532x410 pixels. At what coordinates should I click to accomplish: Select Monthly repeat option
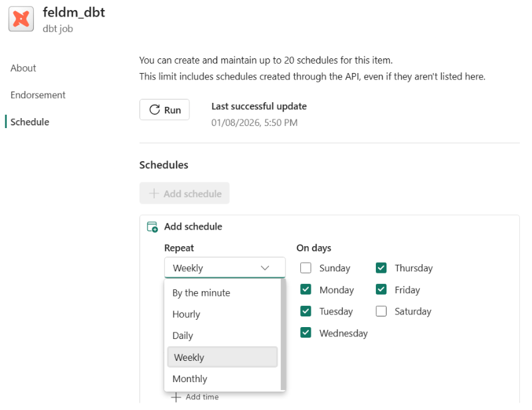(x=189, y=379)
